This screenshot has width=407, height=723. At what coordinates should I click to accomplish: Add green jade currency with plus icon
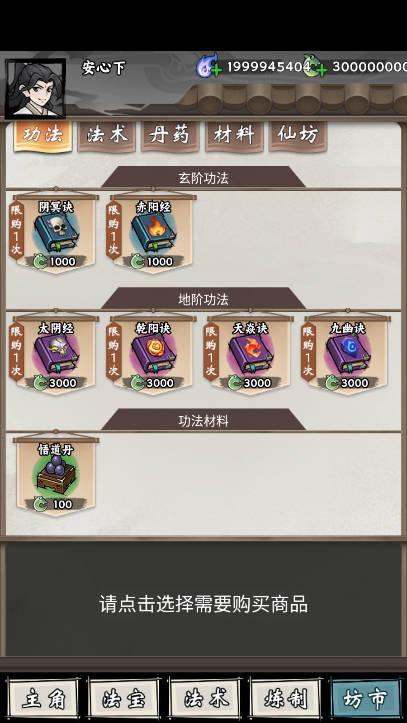click(x=322, y=70)
